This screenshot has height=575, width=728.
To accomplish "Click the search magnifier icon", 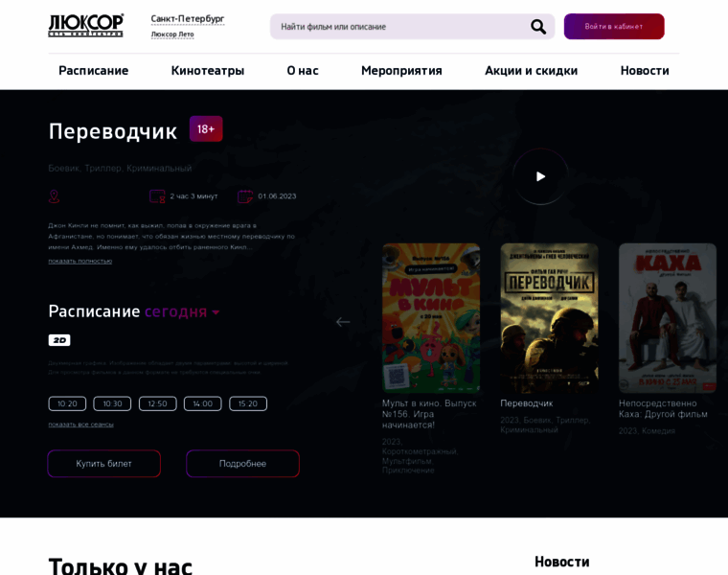I will click(x=538, y=27).
